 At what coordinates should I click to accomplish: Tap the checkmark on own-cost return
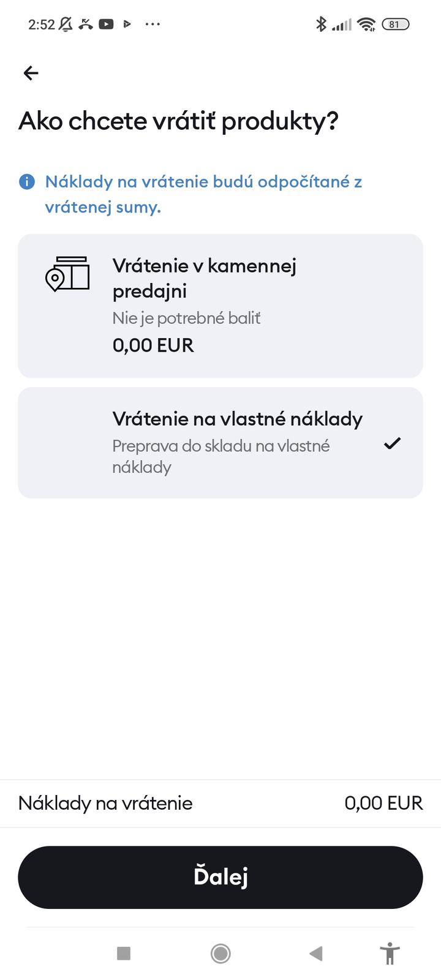pos(392,443)
